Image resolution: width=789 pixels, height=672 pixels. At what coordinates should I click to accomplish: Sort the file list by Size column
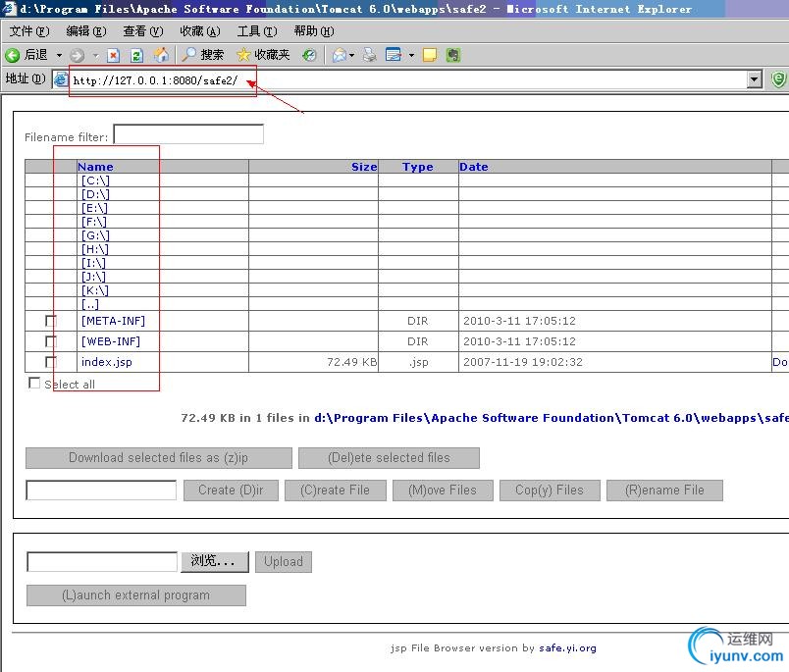pyautogui.click(x=364, y=167)
